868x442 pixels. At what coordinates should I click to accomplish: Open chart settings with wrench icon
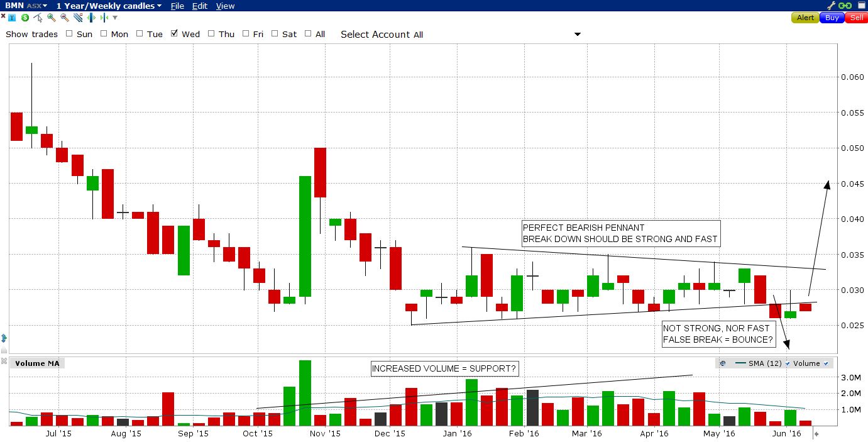click(831, 5)
